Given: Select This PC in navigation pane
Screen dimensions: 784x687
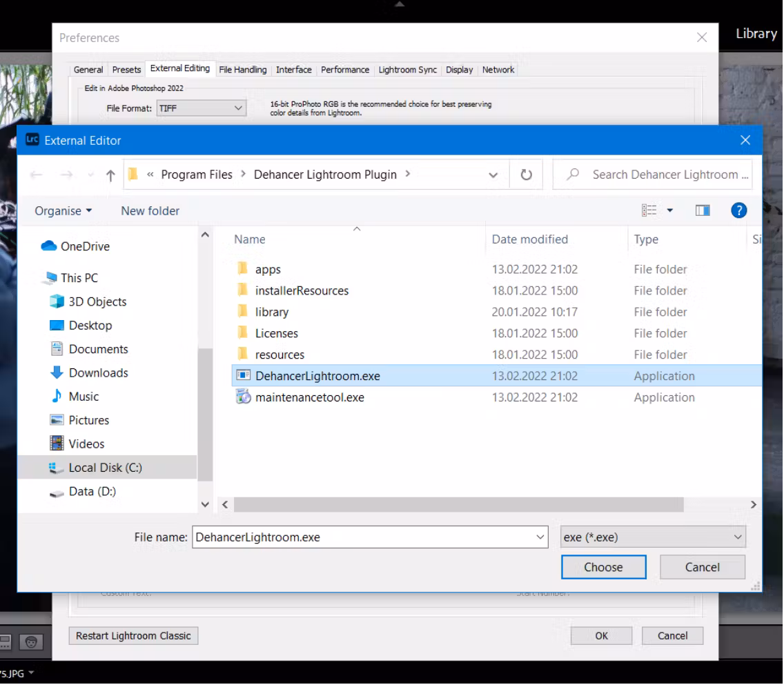Looking at the screenshot, I should [71, 278].
